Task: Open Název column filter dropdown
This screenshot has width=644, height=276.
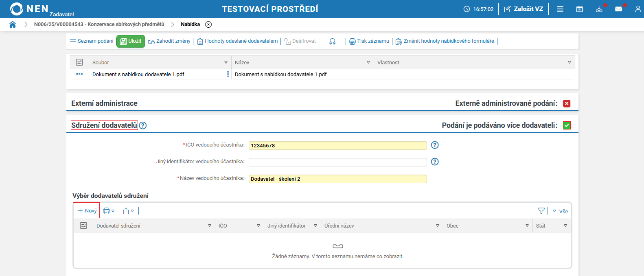Action: [368, 62]
